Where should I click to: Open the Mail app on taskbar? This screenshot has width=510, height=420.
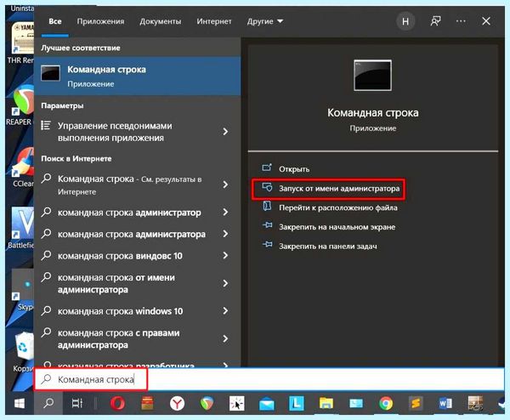(266, 405)
